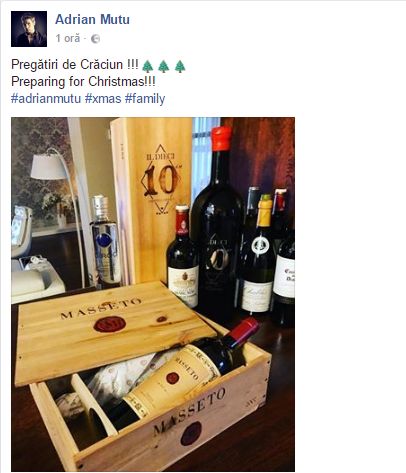Click the globe public privacy icon
The height and width of the screenshot is (473, 406).
[95, 39]
